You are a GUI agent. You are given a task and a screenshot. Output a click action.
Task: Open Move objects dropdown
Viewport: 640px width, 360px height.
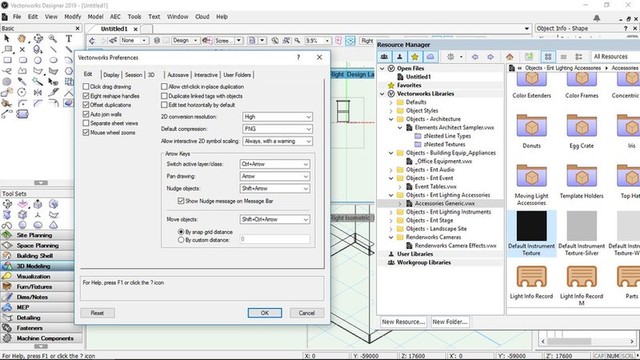tap(275, 220)
